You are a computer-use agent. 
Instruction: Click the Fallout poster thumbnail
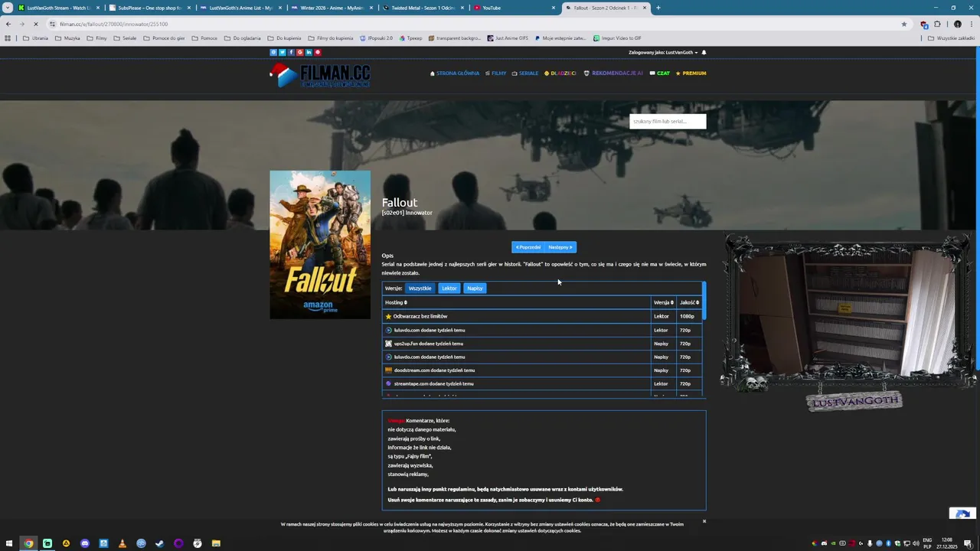[320, 244]
